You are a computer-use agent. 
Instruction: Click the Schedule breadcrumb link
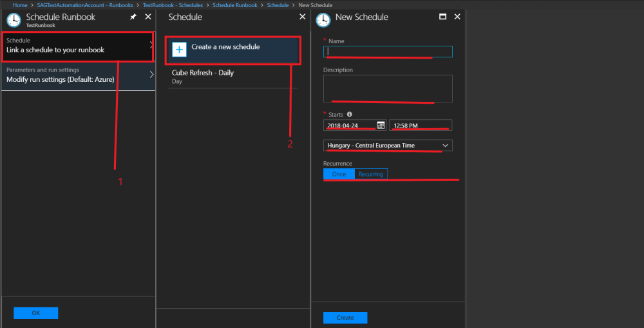click(x=278, y=5)
